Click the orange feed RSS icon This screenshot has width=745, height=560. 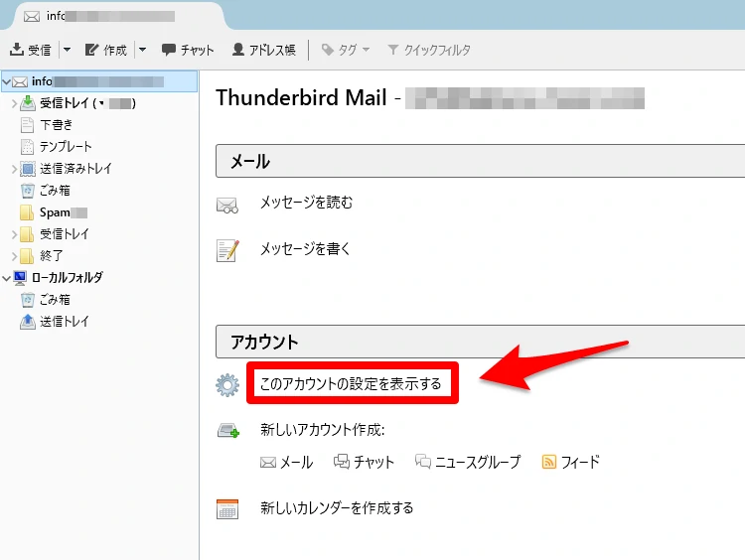548,462
